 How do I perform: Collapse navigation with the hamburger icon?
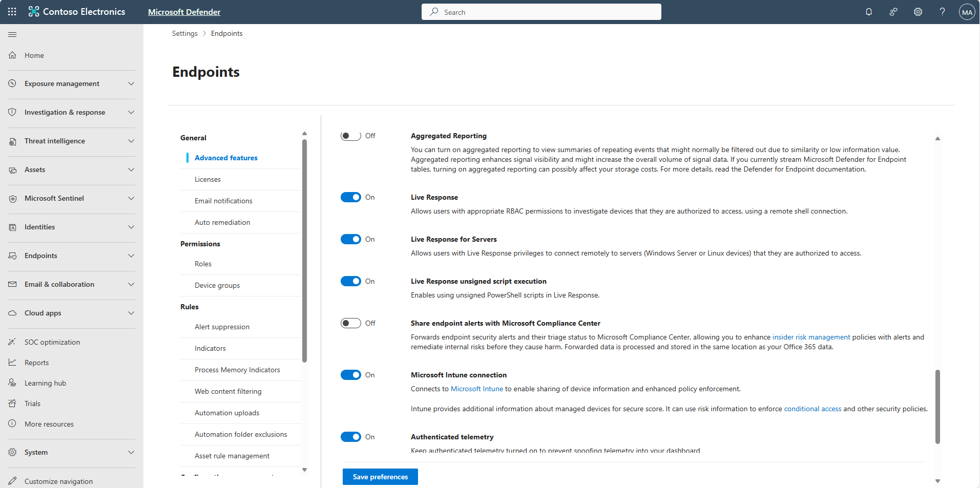pos(12,34)
